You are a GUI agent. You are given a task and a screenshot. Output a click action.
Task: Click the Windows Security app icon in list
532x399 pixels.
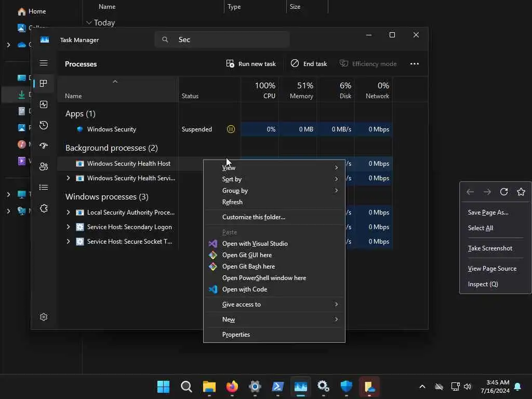80,129
